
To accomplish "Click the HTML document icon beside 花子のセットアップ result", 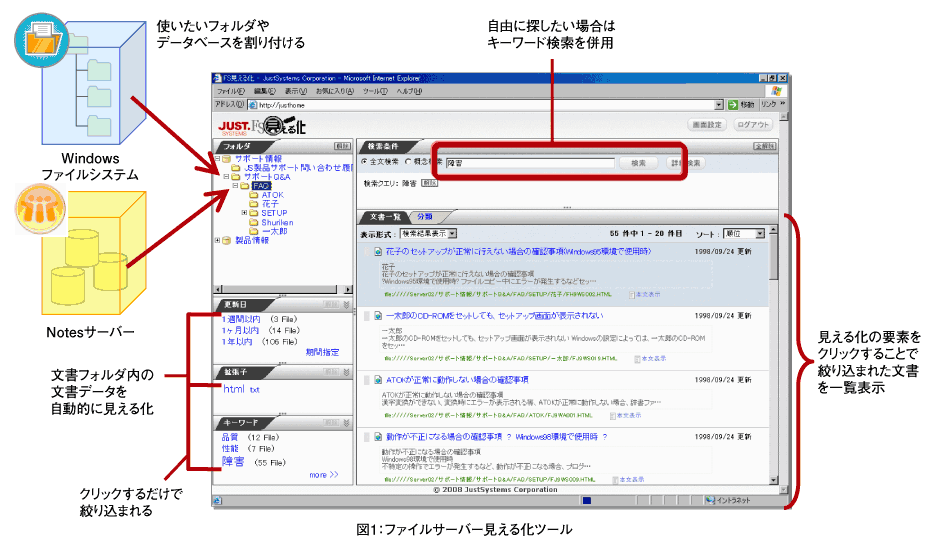I will [x=377, y=251].
